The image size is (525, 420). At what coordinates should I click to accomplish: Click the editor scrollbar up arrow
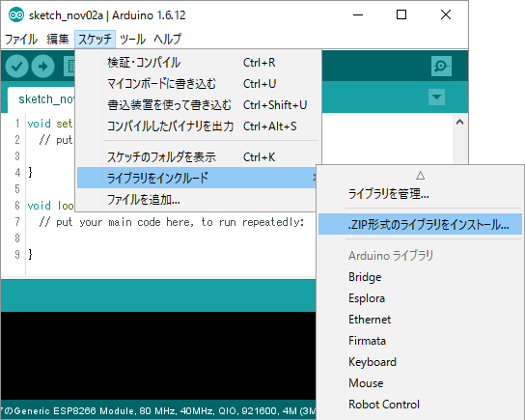[x=459, y=122]
